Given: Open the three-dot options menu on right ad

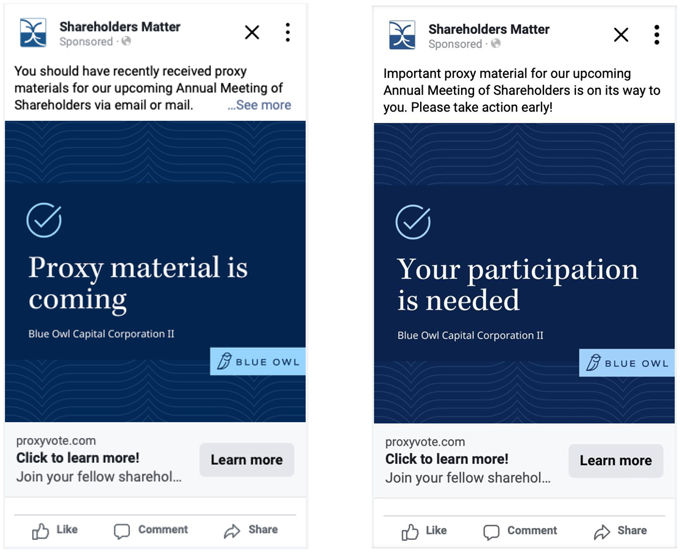Looking at the screenshot, I should click(656, 35).
